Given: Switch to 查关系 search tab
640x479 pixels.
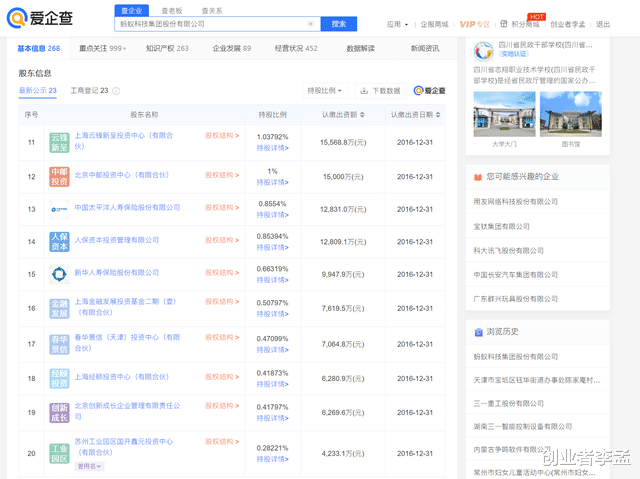Looking at the screenshot, I should coord(212,11).
